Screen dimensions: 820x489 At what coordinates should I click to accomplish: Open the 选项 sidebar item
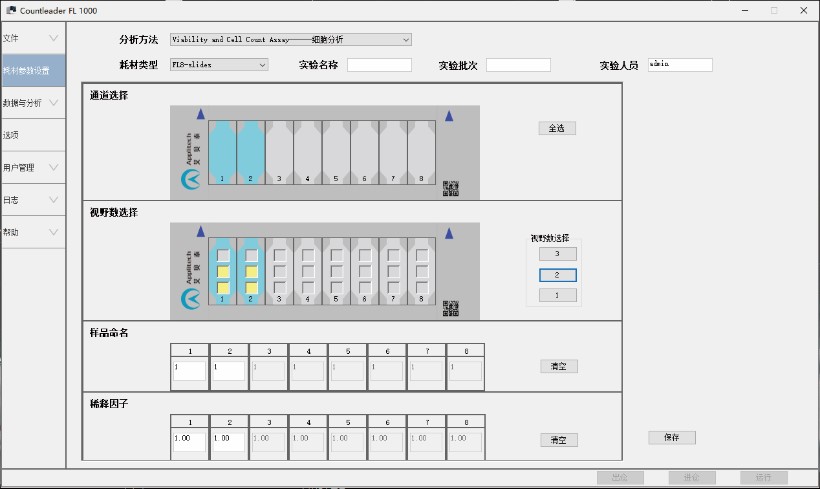point(33,135)
